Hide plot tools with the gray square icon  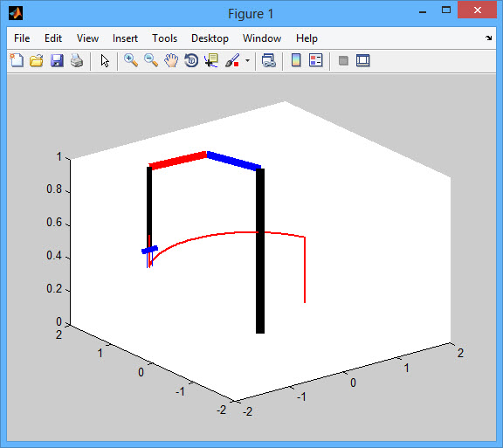pyautogui.click(x=343, y=60)
